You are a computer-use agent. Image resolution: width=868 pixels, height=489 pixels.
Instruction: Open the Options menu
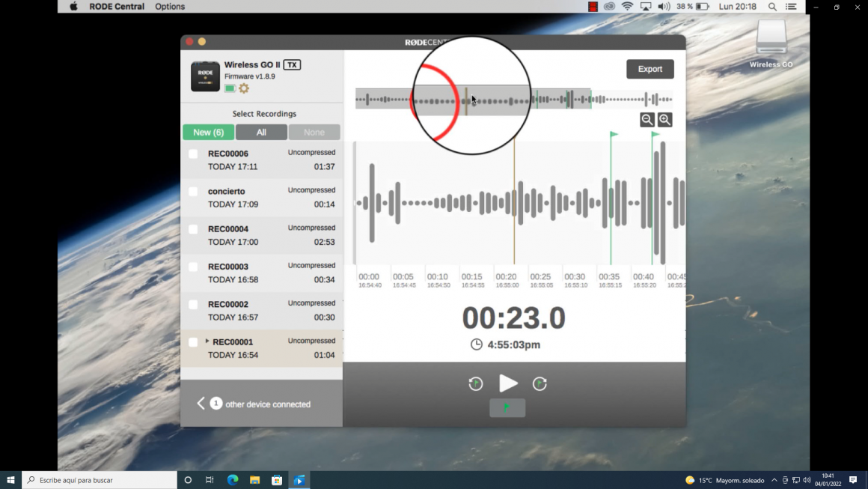click(x=170, y=7)
